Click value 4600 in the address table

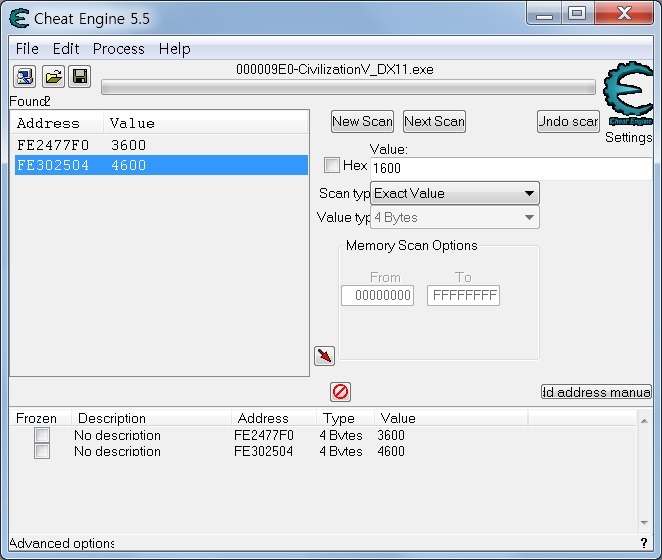click(x=391, y=451)
